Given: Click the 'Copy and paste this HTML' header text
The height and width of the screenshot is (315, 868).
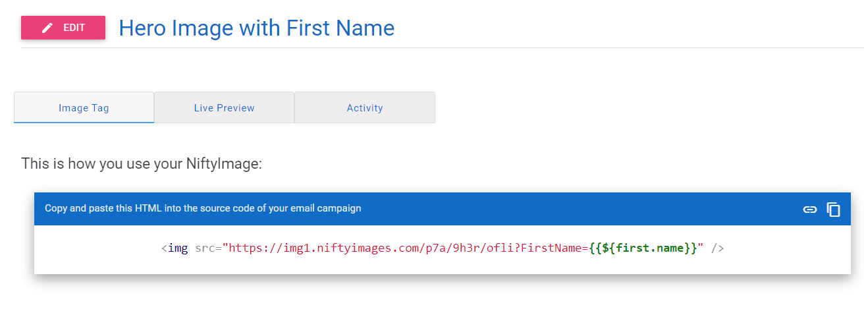Looking at the screenshot, I should [x=203, y=208].
